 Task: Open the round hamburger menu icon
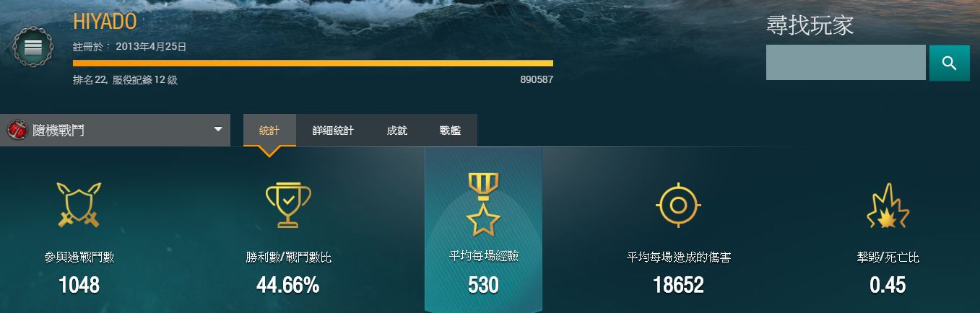(34, 48)
